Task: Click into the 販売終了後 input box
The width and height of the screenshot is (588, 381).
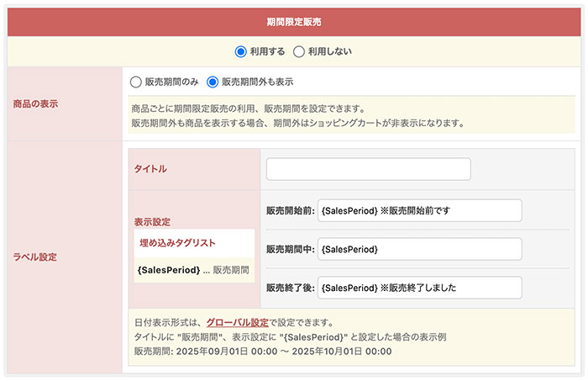Action: [x=419, y=288]
